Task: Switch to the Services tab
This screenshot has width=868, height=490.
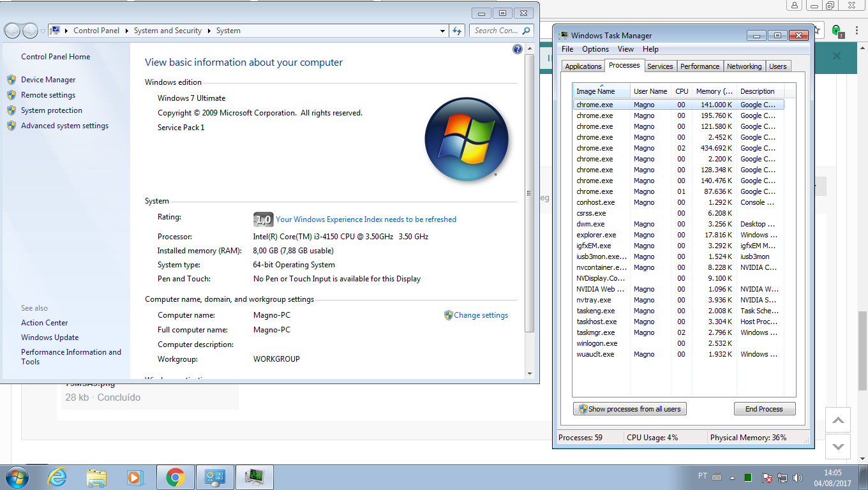Action: pos(660,66)
